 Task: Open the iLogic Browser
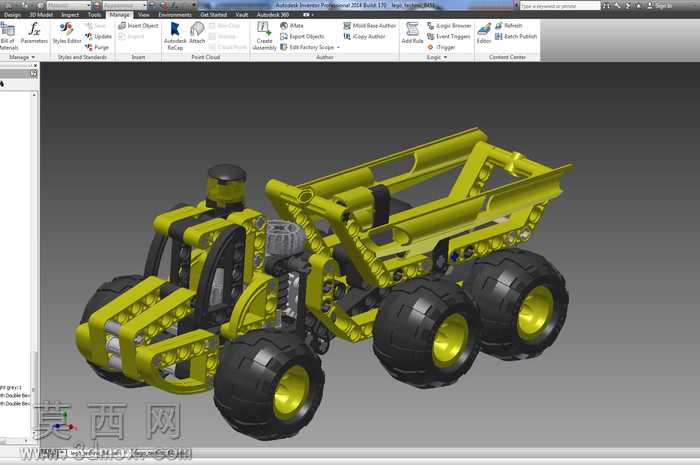pyautogui.click(x=449, y=26)
